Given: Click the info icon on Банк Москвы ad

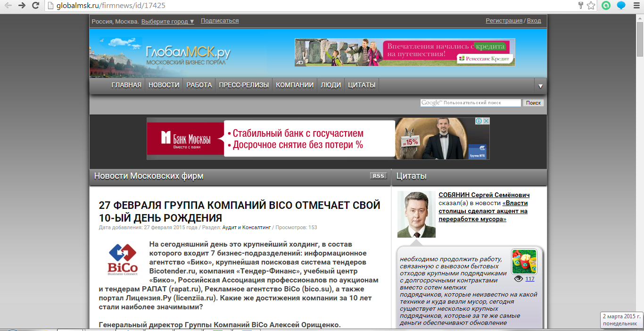Looking at the screenshot, I should [x=479, y=121].
